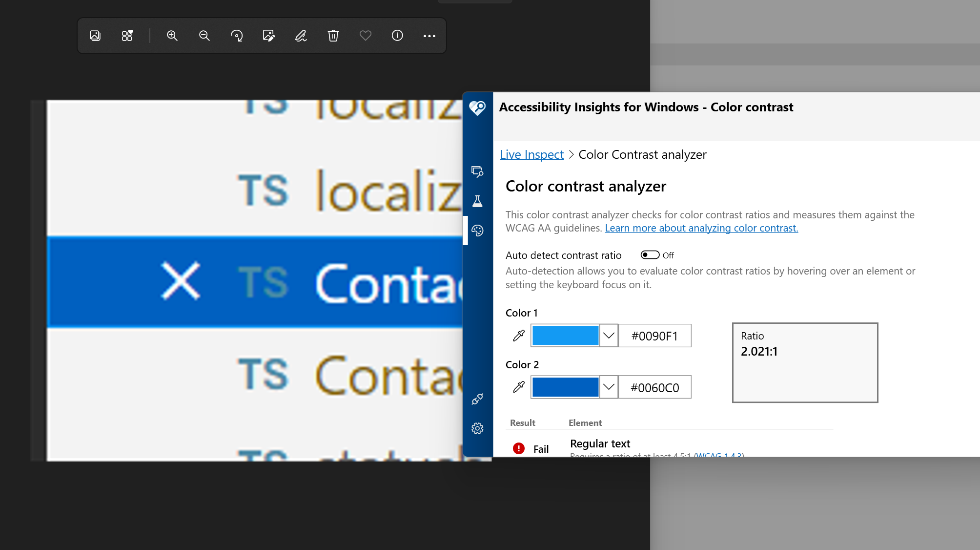Viewport: 980px width, 550px height.
Task: Click the trash delete icon
Action: 333,36
